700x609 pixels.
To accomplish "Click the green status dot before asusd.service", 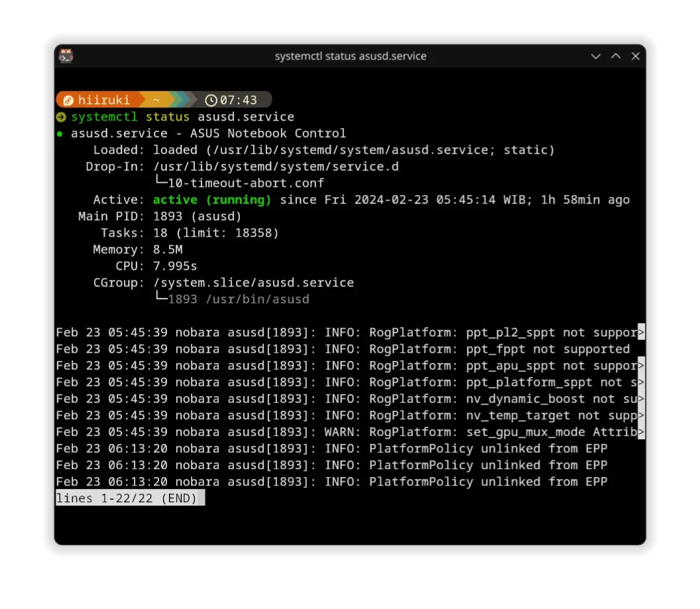I will [60, 134].
